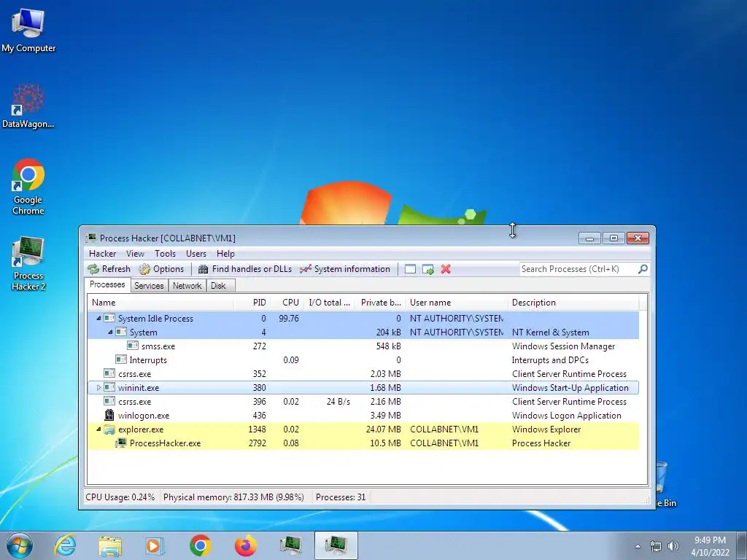Click the search magnifier icon

[x=643, y=269]
